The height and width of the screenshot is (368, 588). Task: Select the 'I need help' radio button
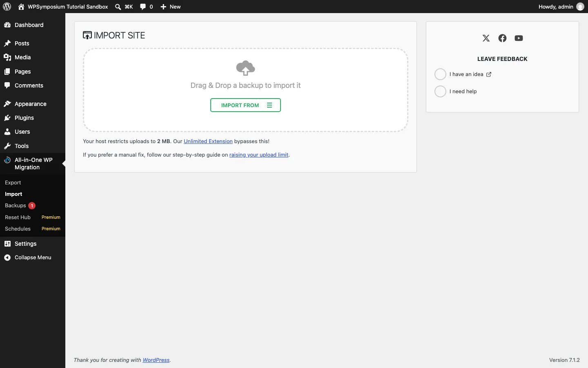click(x=441, y=92)
